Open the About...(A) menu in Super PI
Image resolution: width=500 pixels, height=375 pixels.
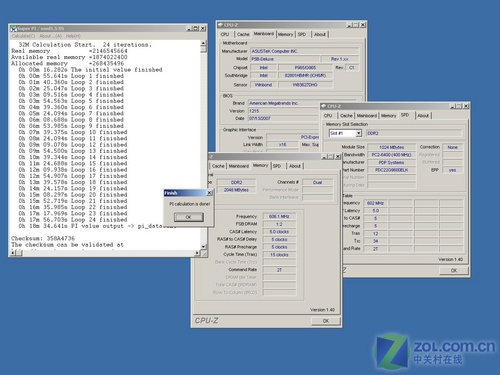click(x=50, y=36)
